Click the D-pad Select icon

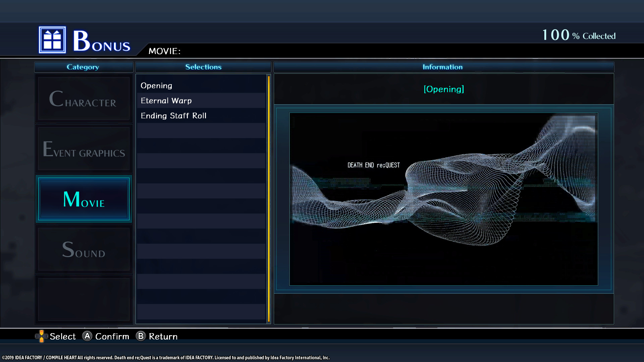click(x=42, y=337)
